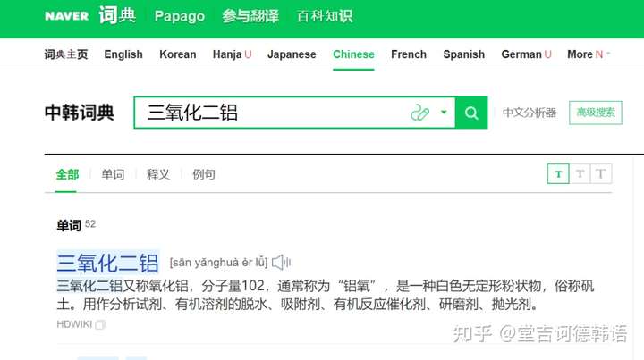Switch to the French dictionary

coord(409,54)
